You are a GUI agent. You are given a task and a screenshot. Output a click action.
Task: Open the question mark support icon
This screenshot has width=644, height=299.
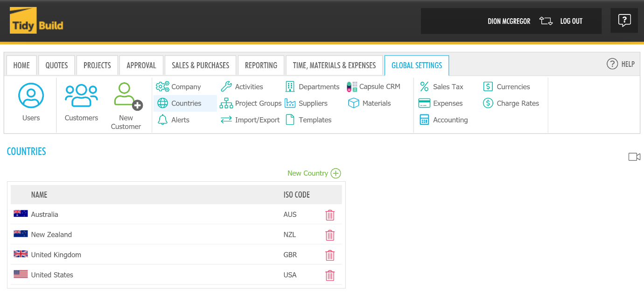(624, 21)
